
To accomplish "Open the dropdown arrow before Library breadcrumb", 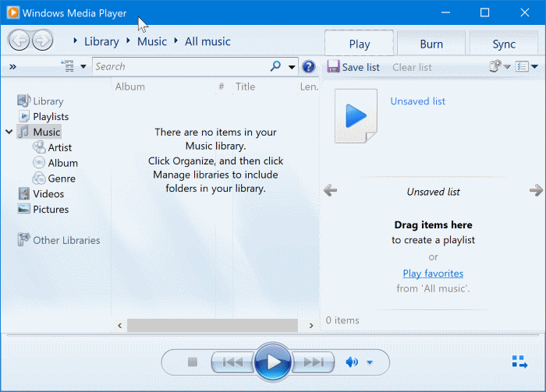I will pos(75,41).
